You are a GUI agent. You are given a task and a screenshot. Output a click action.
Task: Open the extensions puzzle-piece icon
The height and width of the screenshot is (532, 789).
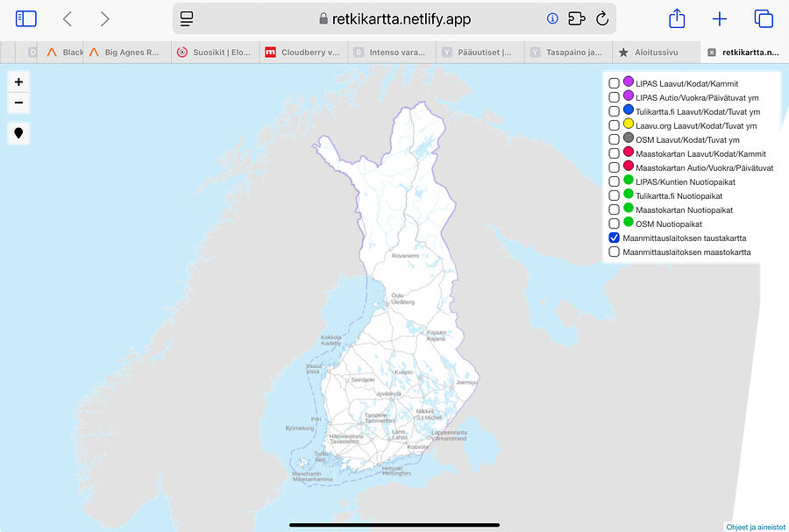[574, 18]
